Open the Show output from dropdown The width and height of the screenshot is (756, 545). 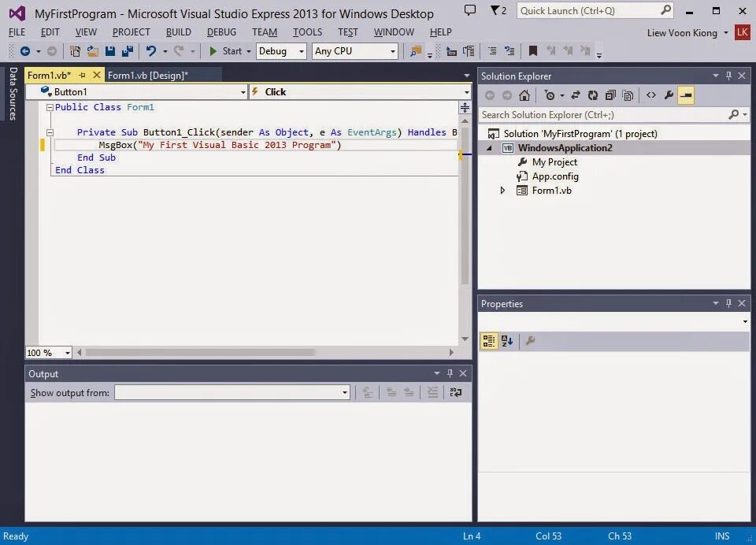pyautogui.click(x=343, y=392)
